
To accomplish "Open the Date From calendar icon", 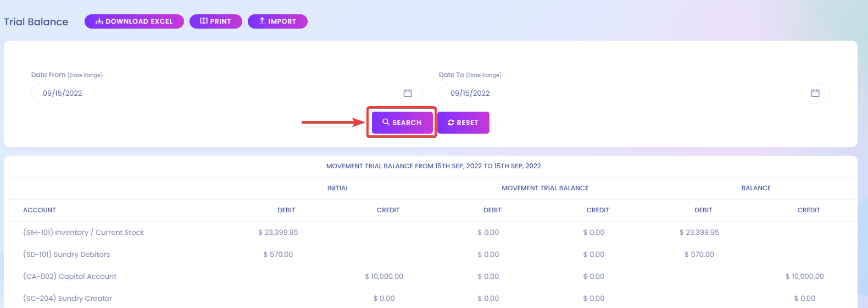I will tap(408, 93).
